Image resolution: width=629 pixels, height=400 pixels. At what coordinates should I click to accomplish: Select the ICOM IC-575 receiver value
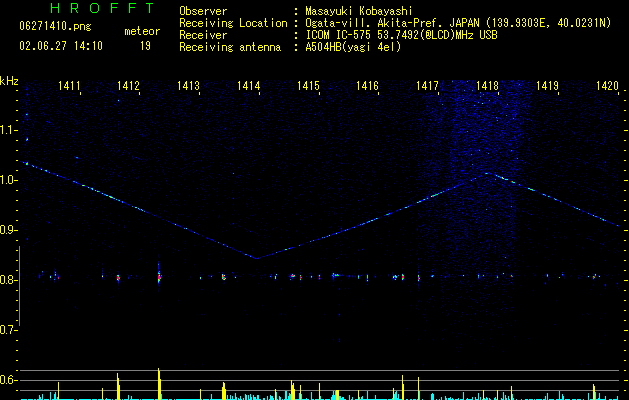point(401,35)
